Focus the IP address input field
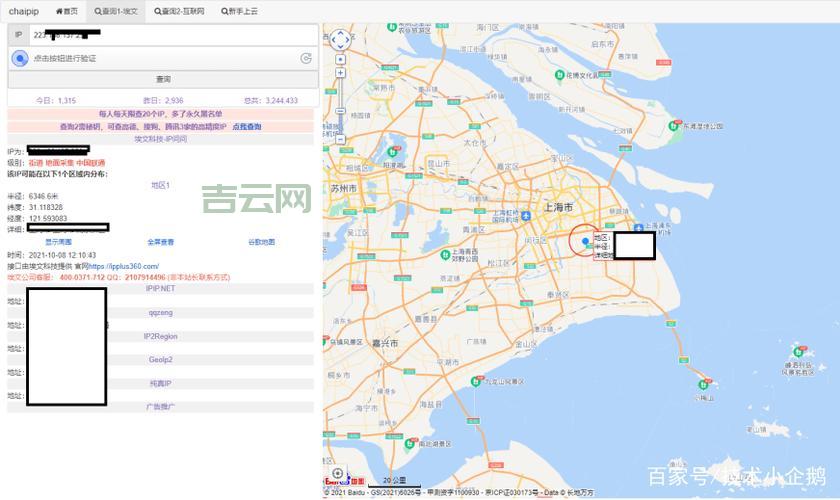The height and width of the screenshot is (500, 840). click(x=174, y=35)
